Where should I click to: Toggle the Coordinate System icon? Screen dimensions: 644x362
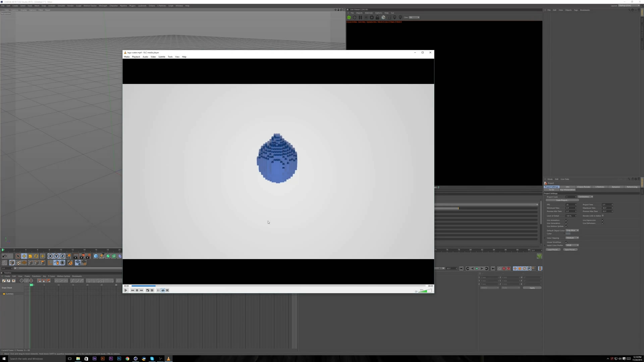(69, 256)
